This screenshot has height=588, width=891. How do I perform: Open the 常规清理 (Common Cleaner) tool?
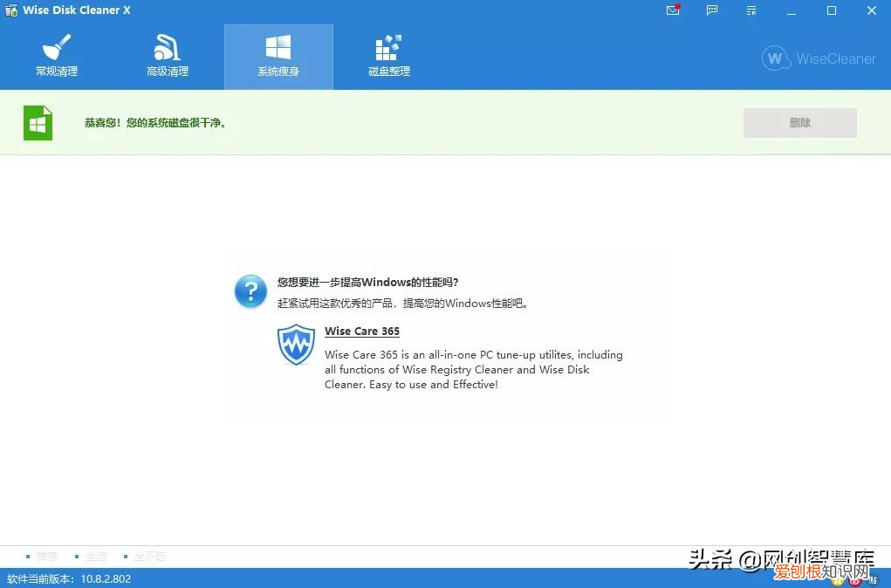[56, 56]
